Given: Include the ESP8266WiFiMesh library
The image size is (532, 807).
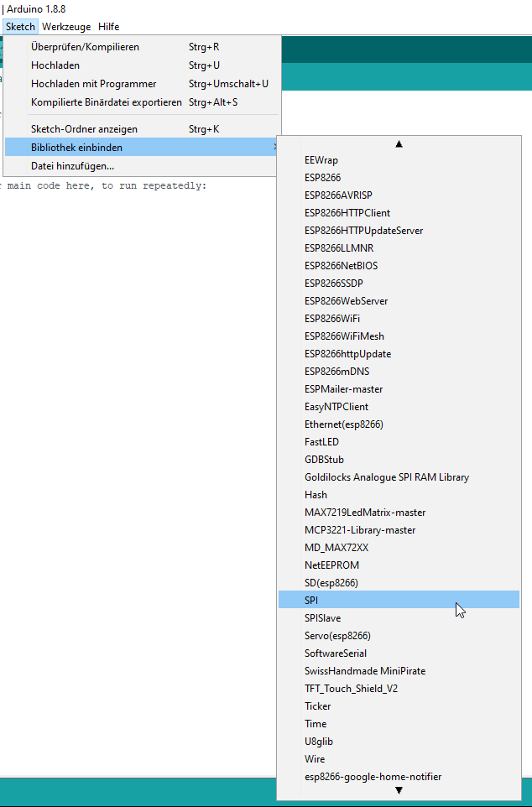Looking at the screenshot, I should point(399,336).
